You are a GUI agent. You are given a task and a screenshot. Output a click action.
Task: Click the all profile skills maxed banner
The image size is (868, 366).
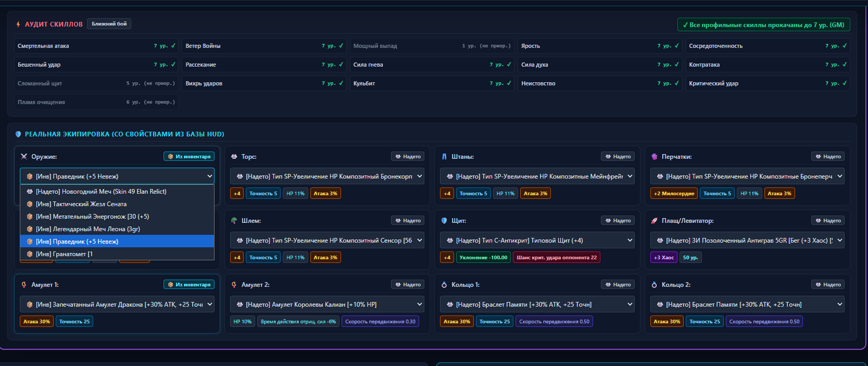[764, 25]
